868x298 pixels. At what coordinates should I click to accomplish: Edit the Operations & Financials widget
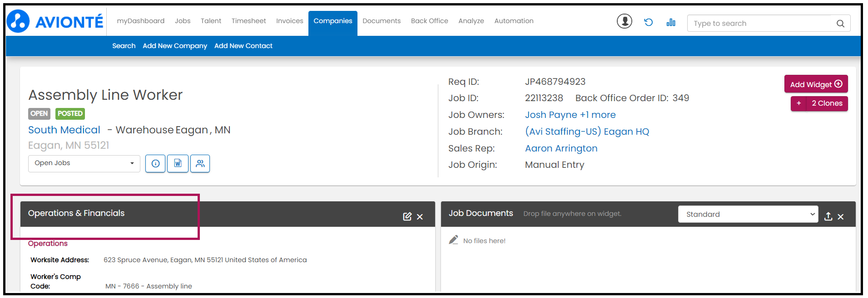[407, 217]
